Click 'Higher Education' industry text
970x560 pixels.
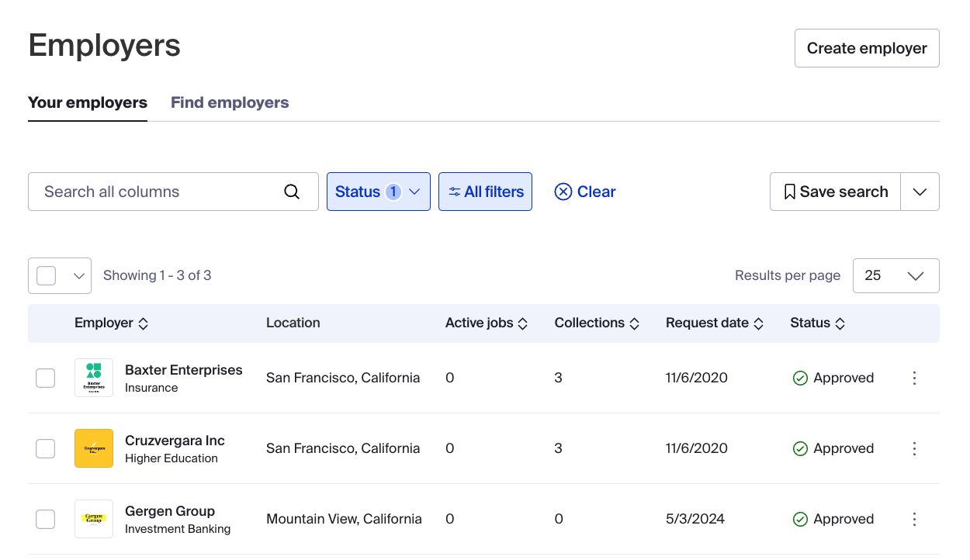171,458
